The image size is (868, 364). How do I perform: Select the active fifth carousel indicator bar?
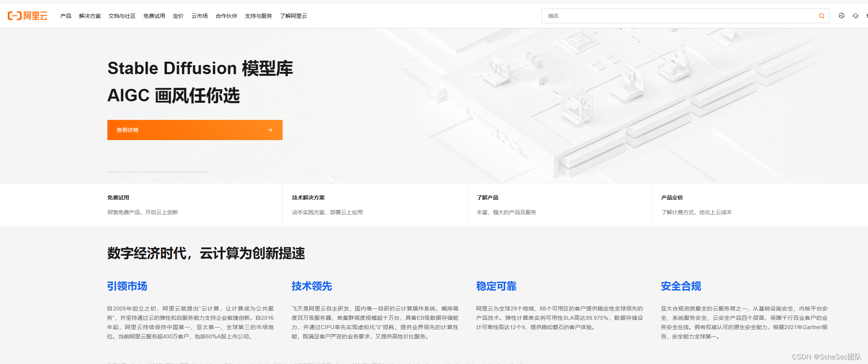(x=183, y=172)
